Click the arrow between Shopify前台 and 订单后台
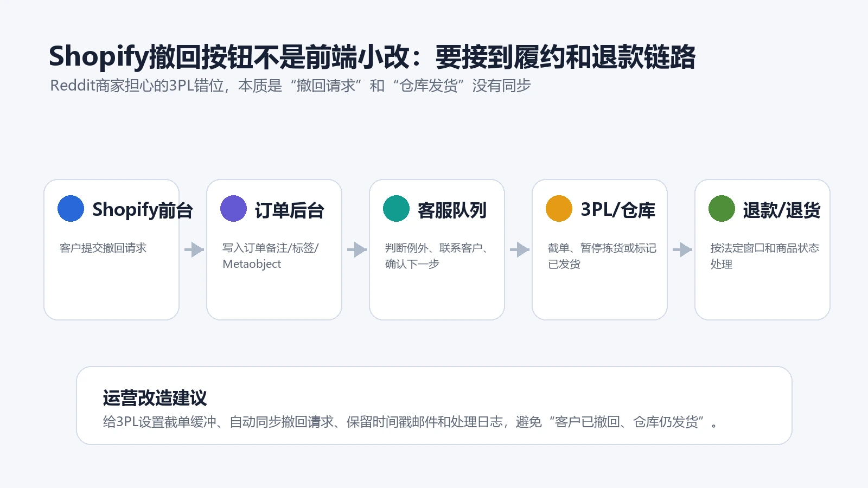Screen dimensions: 868x488 [x=194, y=249]
